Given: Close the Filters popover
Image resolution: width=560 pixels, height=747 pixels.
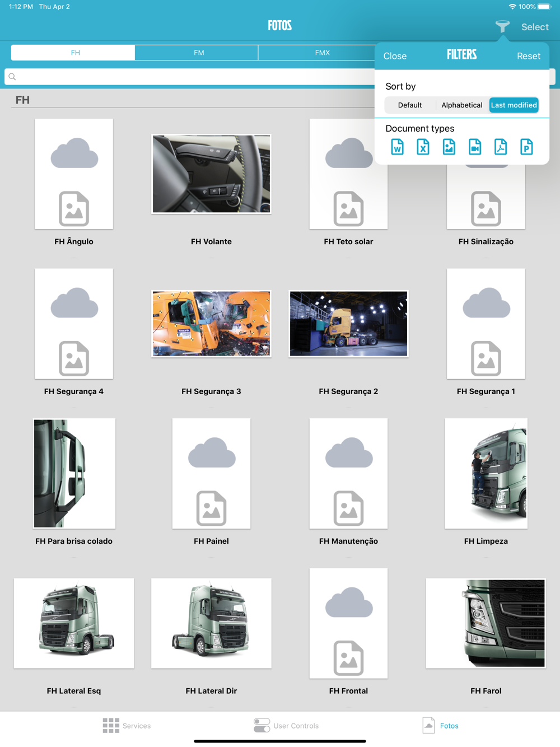Looking at the screenshot, I should pos(395,56).
